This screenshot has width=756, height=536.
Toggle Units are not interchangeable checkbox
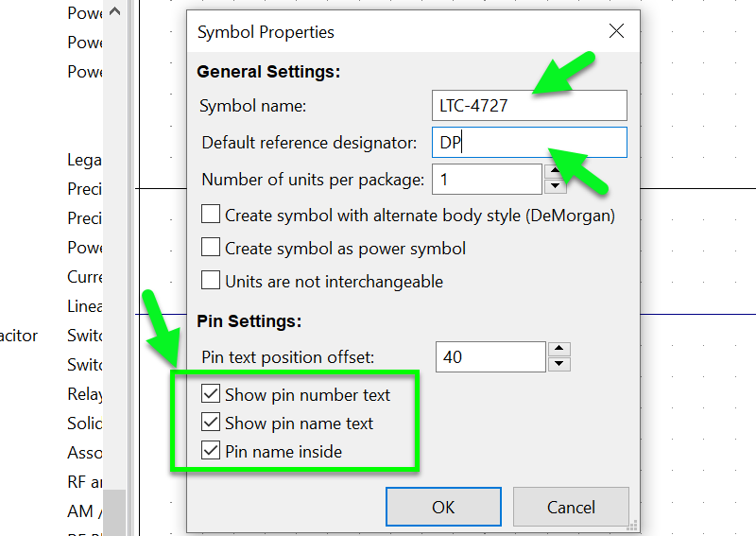click(211, 280)
